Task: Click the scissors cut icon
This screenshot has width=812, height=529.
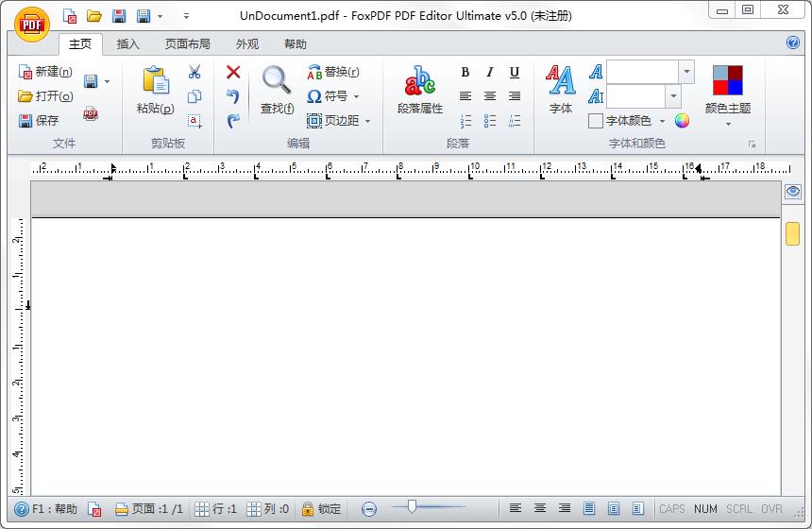Action: click(x=195, y=72)
